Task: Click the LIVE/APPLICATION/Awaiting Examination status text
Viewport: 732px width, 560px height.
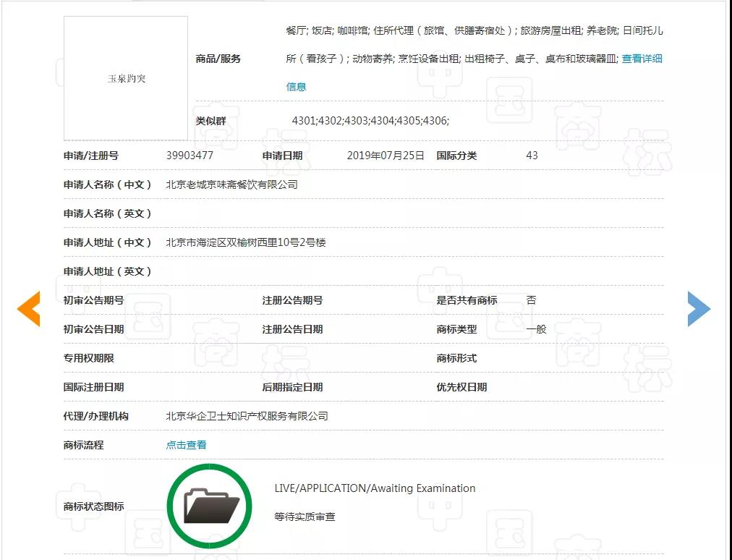Action: 375,488
